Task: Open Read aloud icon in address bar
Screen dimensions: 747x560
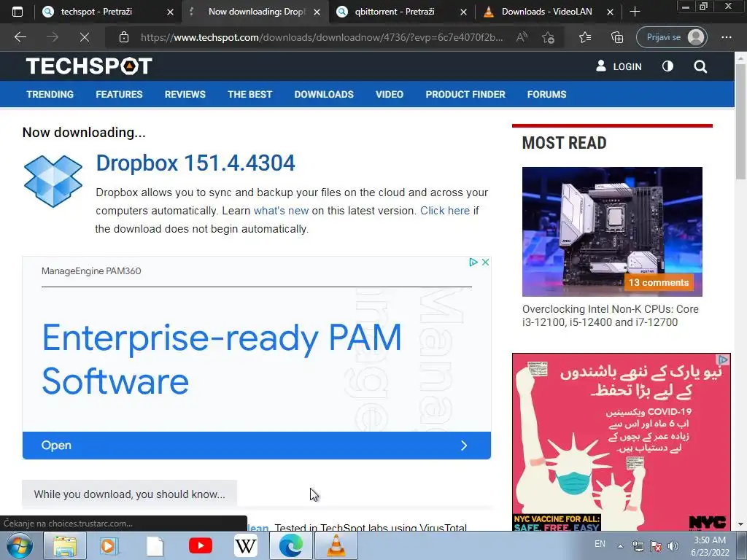Action: click(522, 37)
